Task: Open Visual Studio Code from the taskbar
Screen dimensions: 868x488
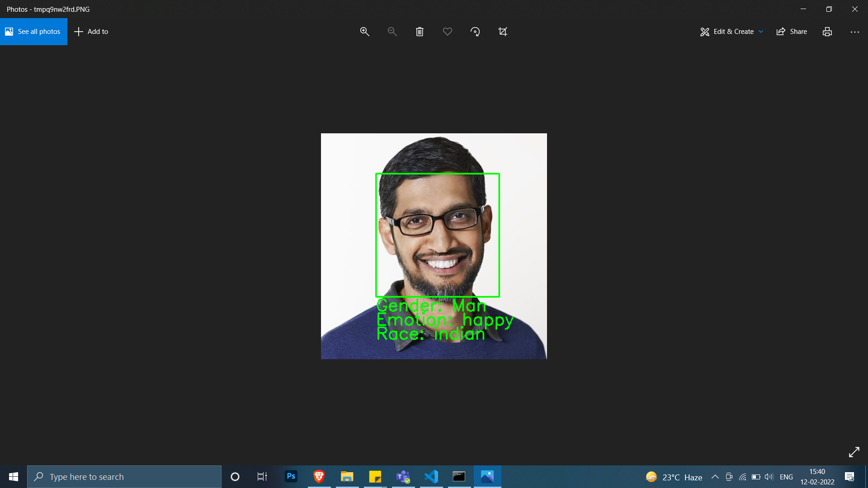Action: click(x=431, y=476)
